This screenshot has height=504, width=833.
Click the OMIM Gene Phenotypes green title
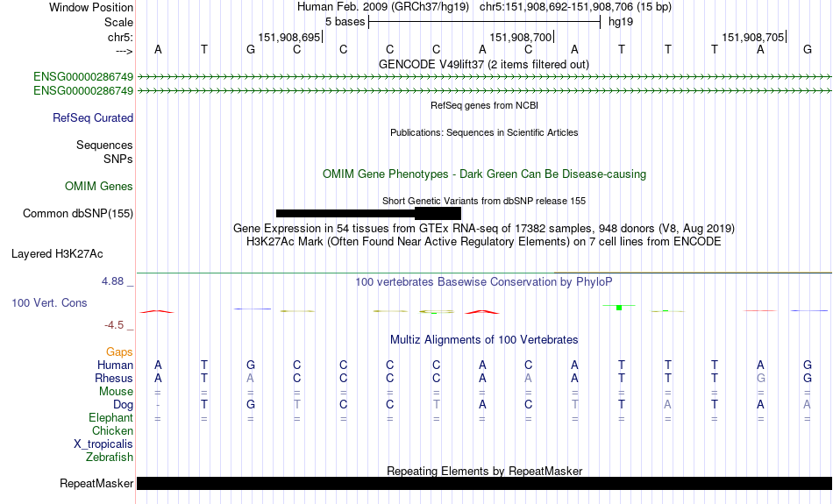pyautogui.click(x=484, y=174)
